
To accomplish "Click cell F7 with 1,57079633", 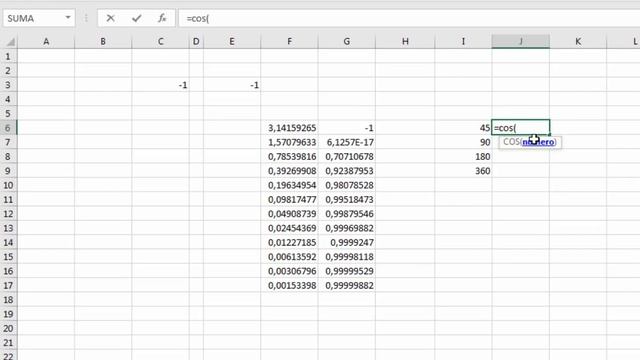I will (289, 142).
